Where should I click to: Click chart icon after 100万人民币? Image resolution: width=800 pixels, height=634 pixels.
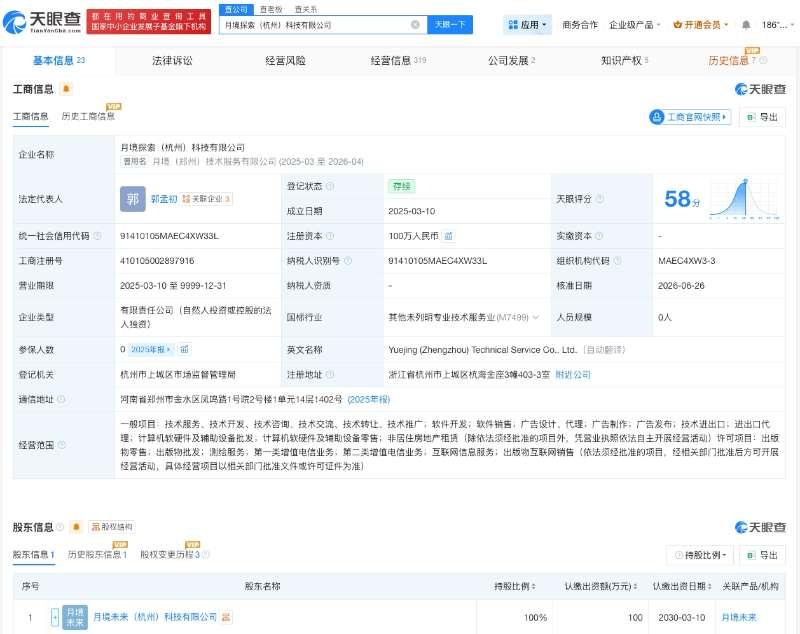[448, 236]
